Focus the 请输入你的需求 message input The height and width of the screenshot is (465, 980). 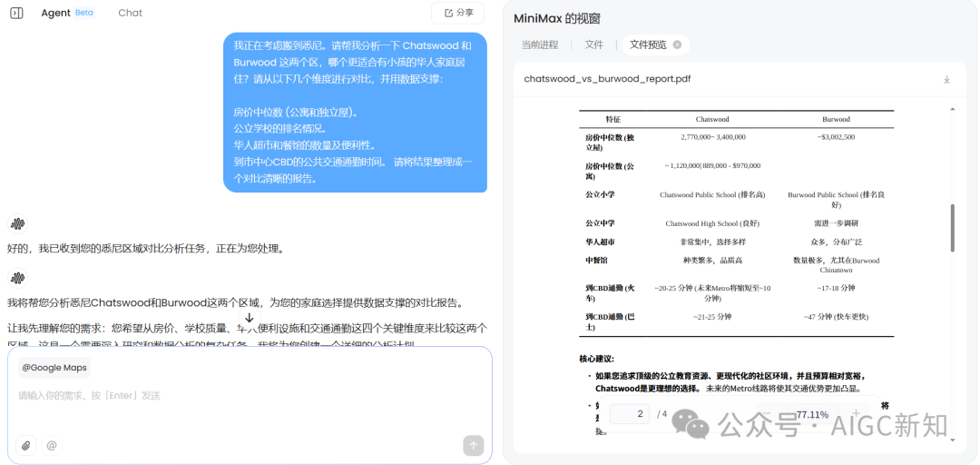click(250, 396)
